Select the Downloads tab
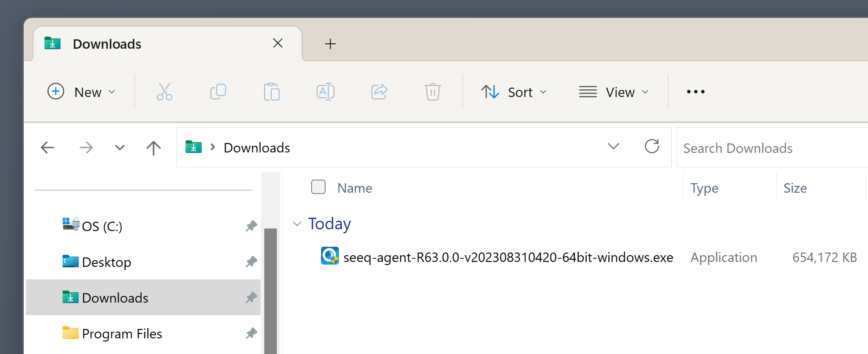The image size is (868, 354). click(106, 43)
